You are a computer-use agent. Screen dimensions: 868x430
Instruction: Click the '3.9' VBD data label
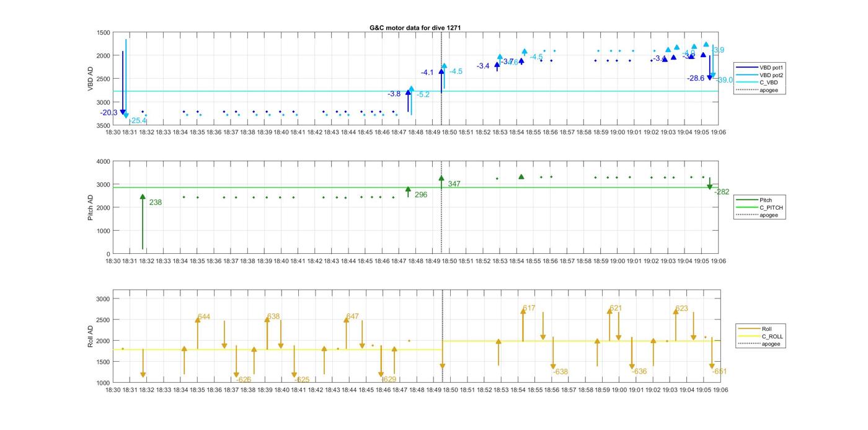pos(719,50)
